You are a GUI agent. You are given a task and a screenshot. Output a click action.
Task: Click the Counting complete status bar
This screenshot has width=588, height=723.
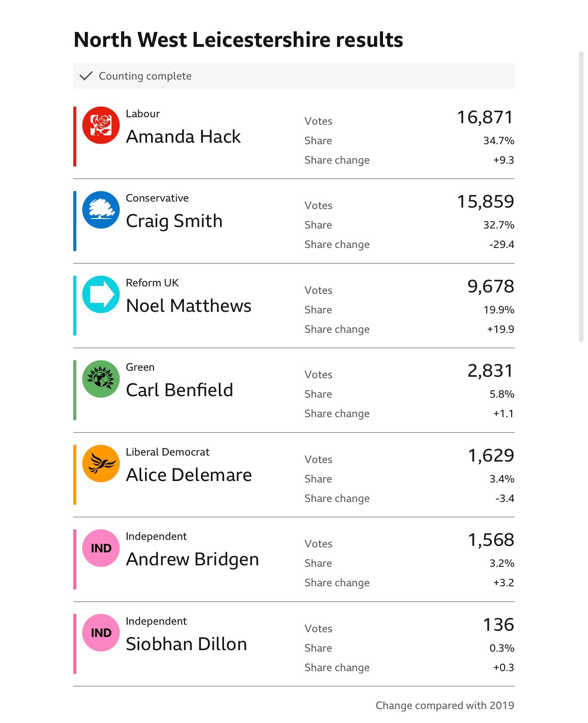(294, 76)
